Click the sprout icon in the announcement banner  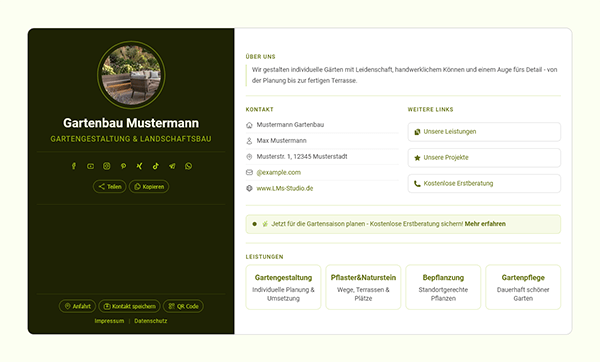265,224
